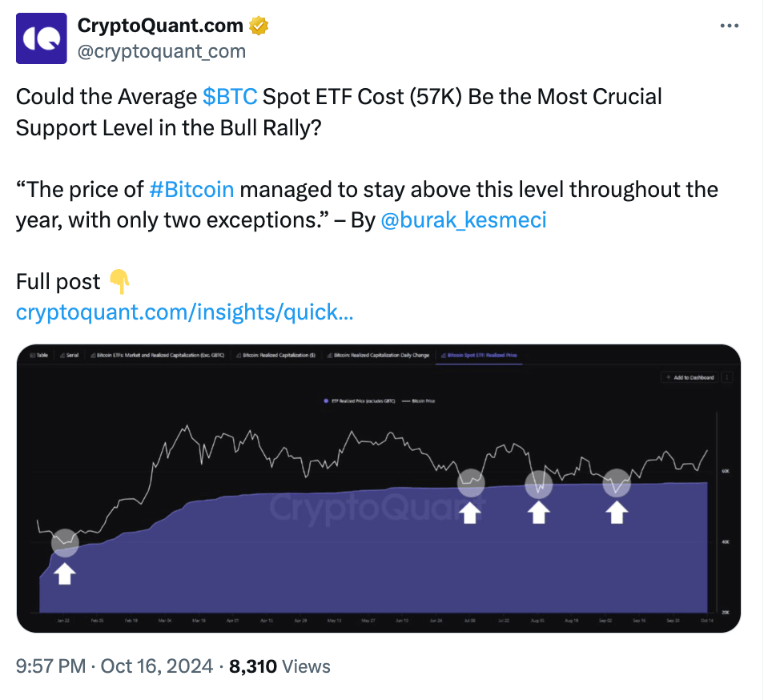Toggle the ETF Realized Price legend entry
Image resolution: width=764 pixels, height=700 pixels.
coord(362,400)
